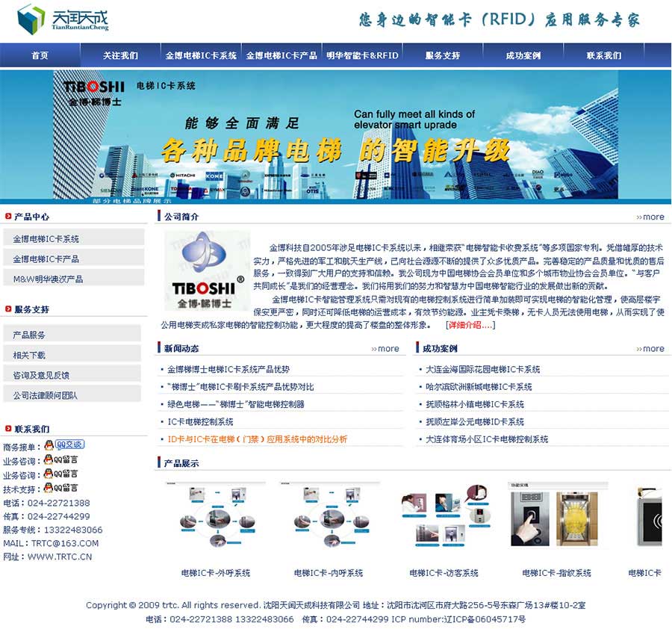Open case 抚顺左岸公元电梯ID卡系统
672x629 pixels.
[x=474, y=421]
